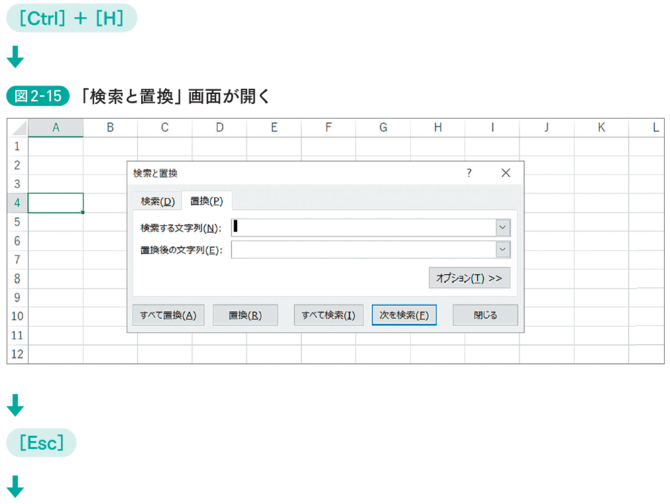Select column A header
Viewport: 670px width, 504px height.
coord(56,128)
